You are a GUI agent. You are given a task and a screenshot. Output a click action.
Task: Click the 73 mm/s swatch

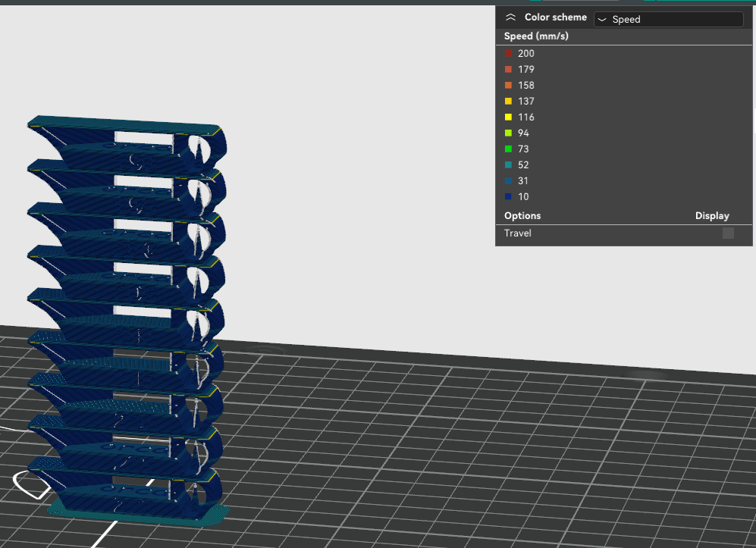coord(508,149)
